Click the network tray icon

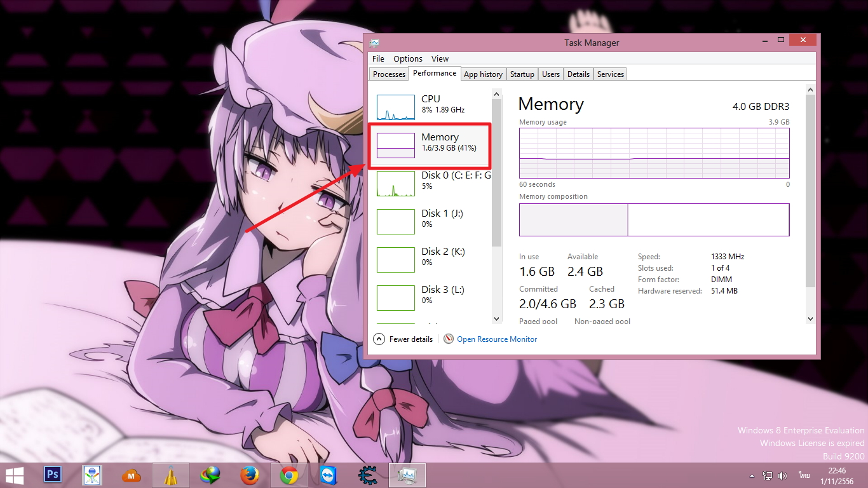click(x=768, y=475)
